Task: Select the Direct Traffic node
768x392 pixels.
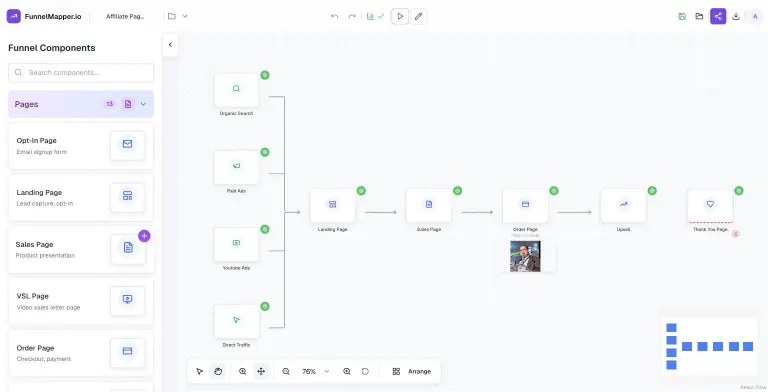Action: (x=236, y=321)
